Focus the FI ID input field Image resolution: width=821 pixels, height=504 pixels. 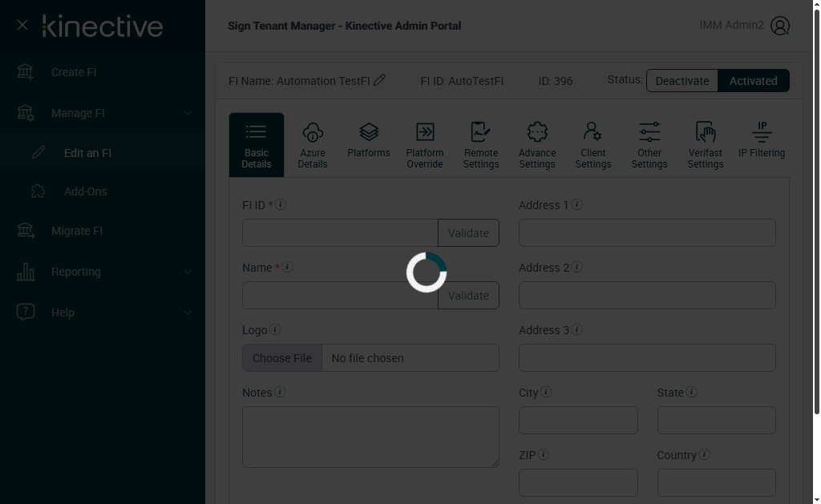(x=340, y=233)
